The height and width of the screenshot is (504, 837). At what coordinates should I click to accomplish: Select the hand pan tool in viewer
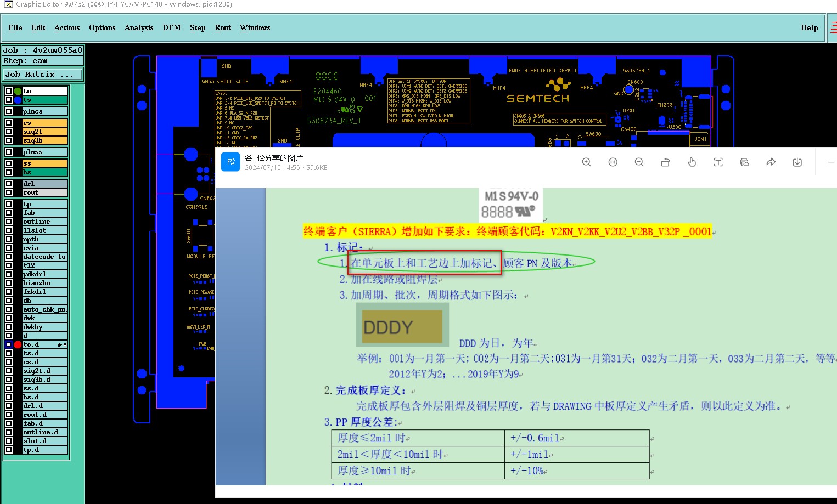point(692,162)
